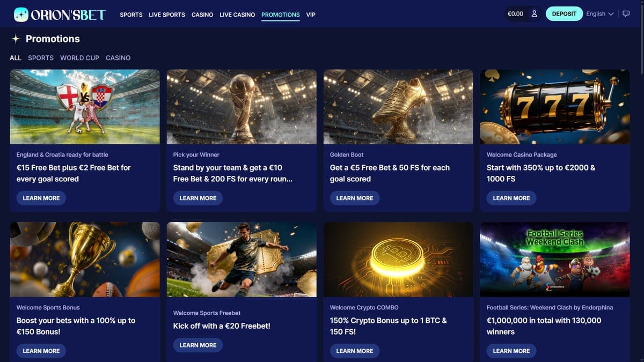The image size is (644, 362).
Task: Click 'Start with 350% up to €2000' title
Action: 541,173
